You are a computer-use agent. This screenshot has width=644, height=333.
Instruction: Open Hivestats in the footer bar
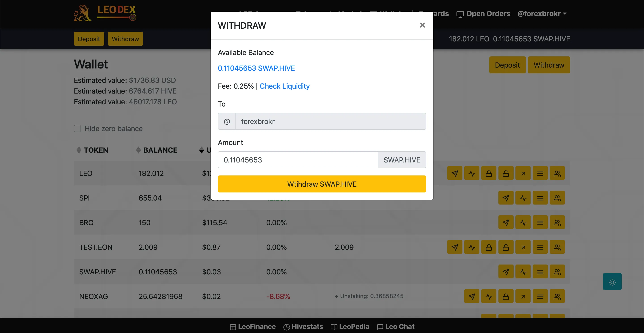coord(303,327)
